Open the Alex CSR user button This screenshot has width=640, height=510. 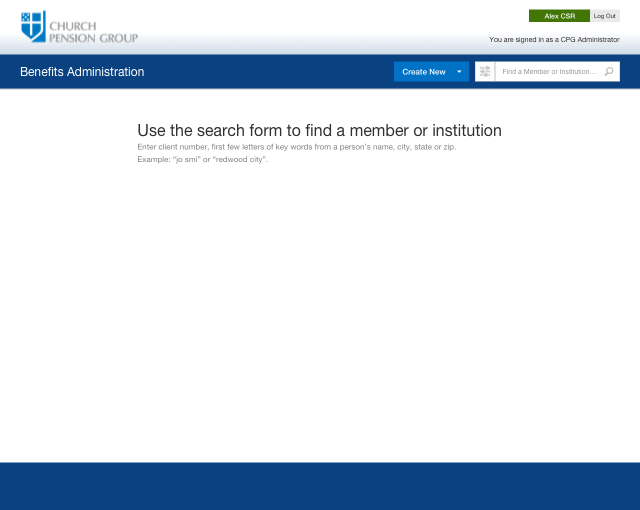pos(559,16)
